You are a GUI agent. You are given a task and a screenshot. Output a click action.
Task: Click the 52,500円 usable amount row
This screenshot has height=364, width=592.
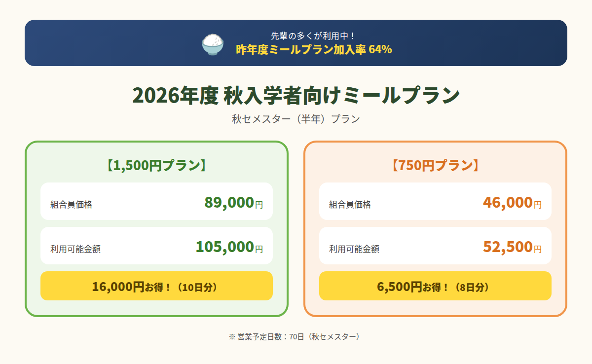435,246
